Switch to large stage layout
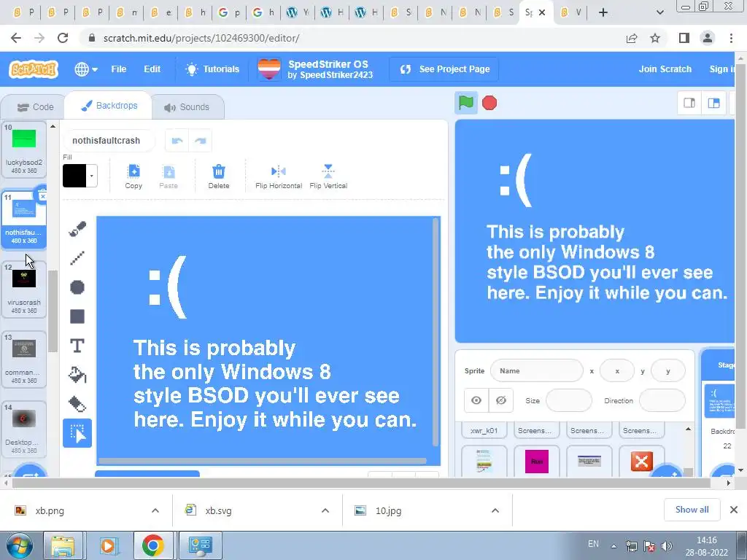Image resolution: width=747 pixels, height=560 pixels. point(713,103)
